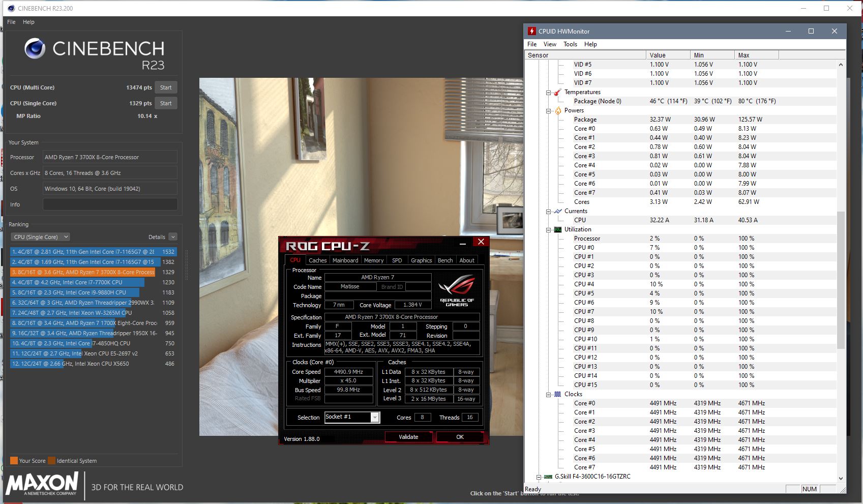Click the Powers flame icon in HWMonitor
863x504 pixels.
(x=557, y=110)
